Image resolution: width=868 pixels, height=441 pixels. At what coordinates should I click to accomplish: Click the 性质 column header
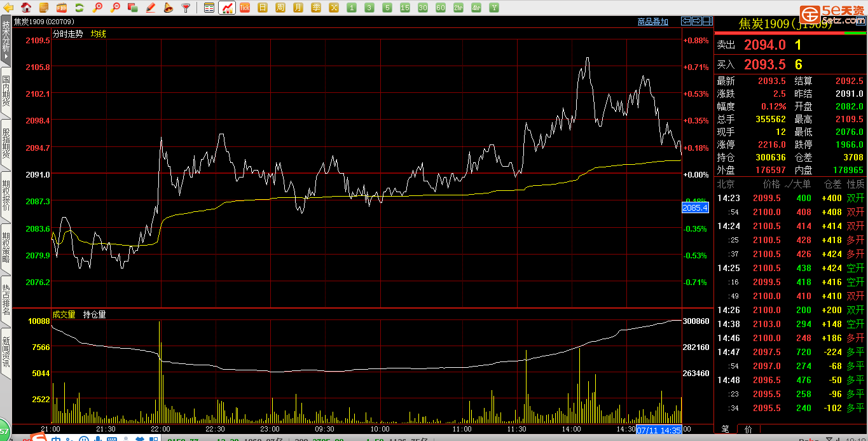(x=855, y=184)
